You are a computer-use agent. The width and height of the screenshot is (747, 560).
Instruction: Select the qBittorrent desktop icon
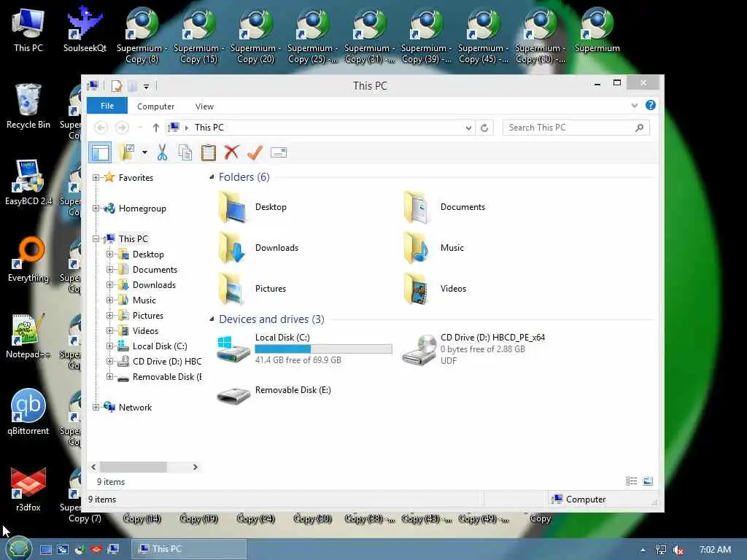(x=28, y=413)
